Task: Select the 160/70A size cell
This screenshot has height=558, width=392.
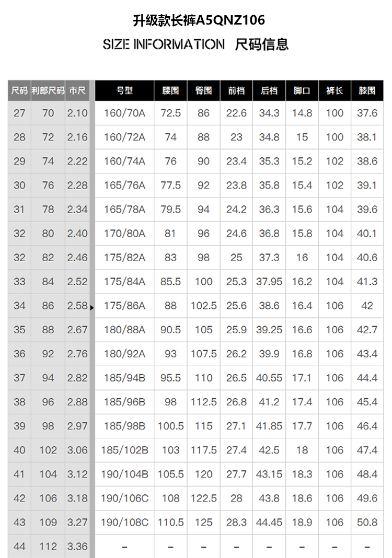Action: 124,113
